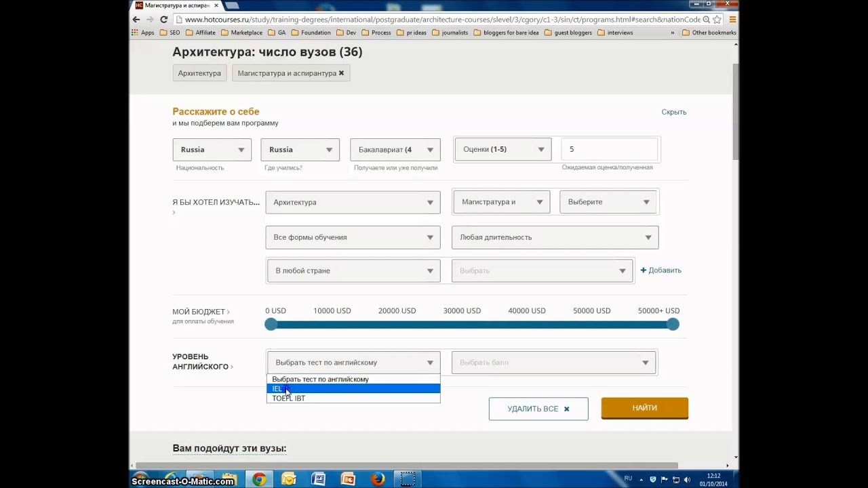Click the Скрыть hide link
The image size is (868, 488).
click(x=674, y=112)
